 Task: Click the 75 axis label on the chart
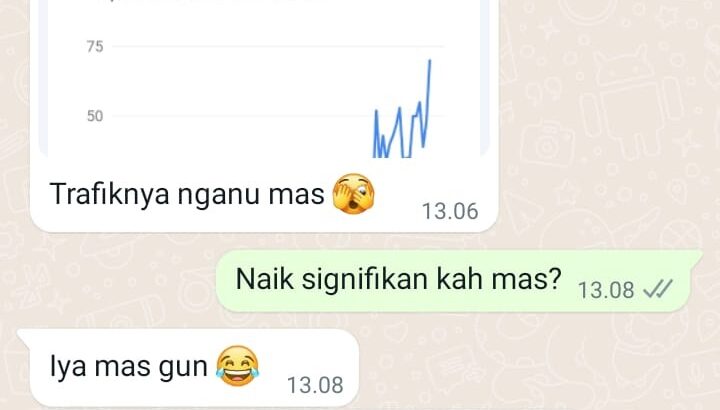point(95,47)
